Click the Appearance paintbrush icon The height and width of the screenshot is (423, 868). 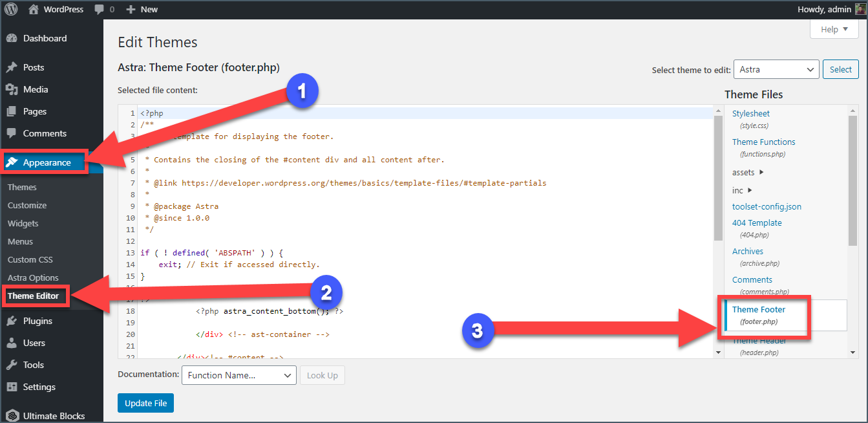tap(12, 162)
